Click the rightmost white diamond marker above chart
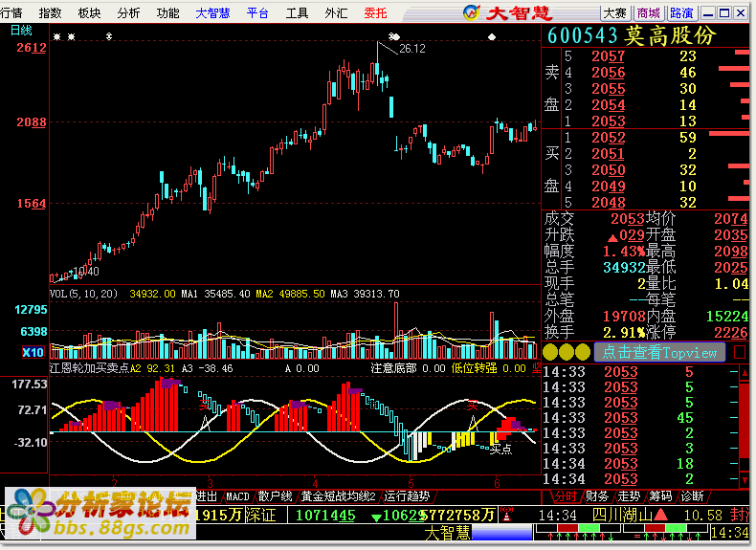 pyautogui.click(x=492, y=36)
